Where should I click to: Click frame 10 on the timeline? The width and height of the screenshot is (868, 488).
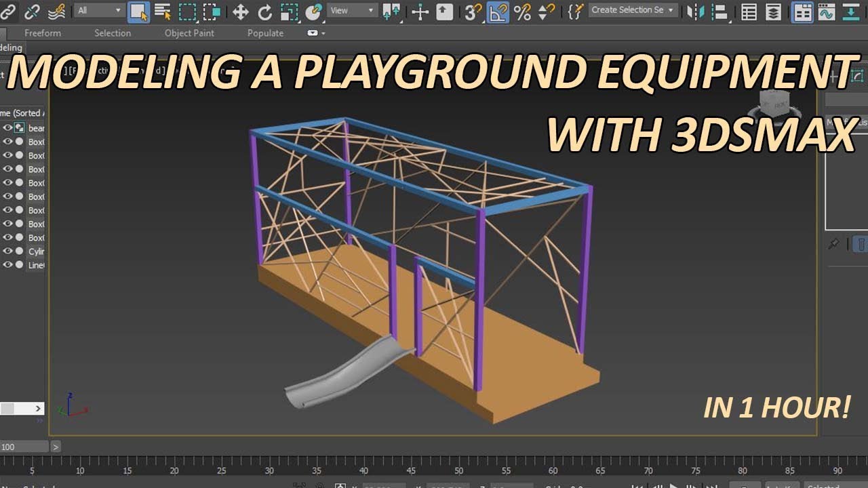coord(80,470)
